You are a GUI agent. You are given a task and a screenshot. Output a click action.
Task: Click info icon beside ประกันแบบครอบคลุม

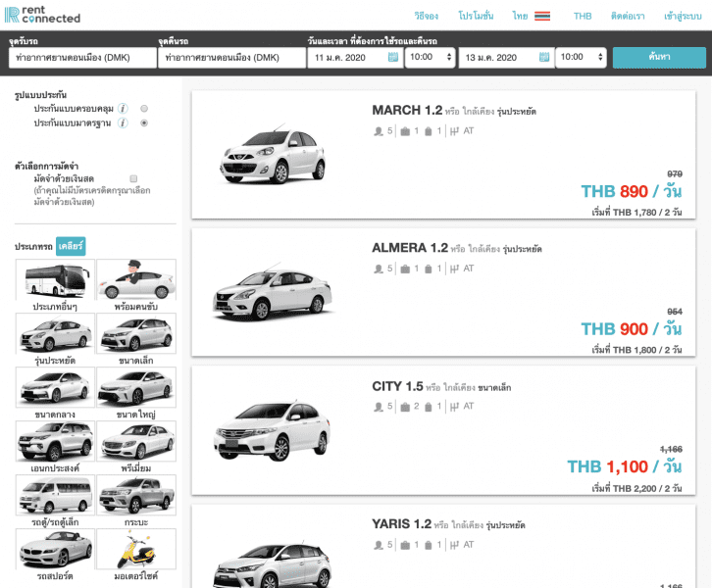pyautogui.click(x=123, y=109)
